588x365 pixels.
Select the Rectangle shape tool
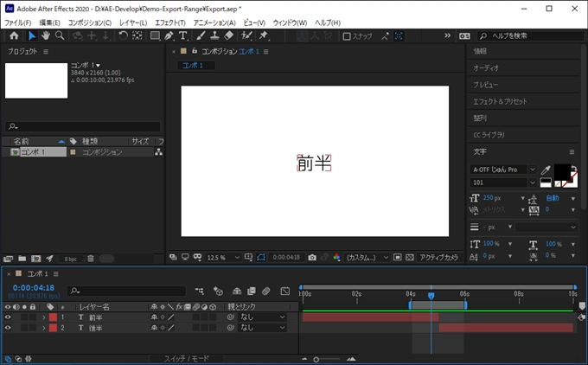click(x=155, y=35)
